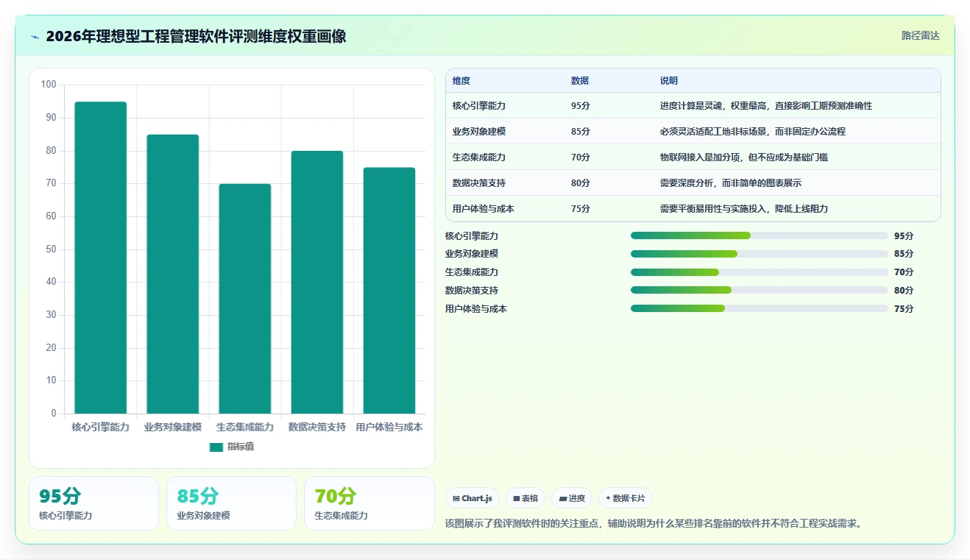Screen dimensions: 970x560
Task: Click the 业务对象建模 bar in the chart
Action: click(x=172, y=274)
